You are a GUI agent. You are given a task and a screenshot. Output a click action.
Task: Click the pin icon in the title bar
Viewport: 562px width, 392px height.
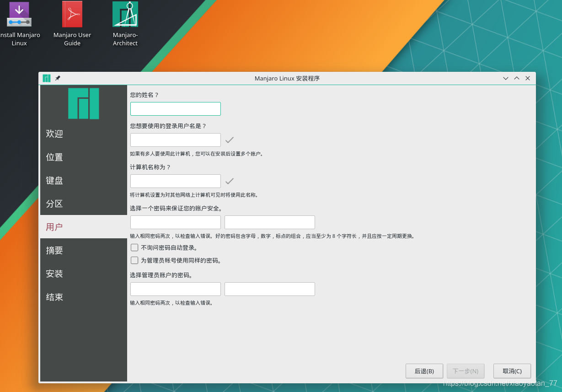pyautogui.click(x=58, y=78)
